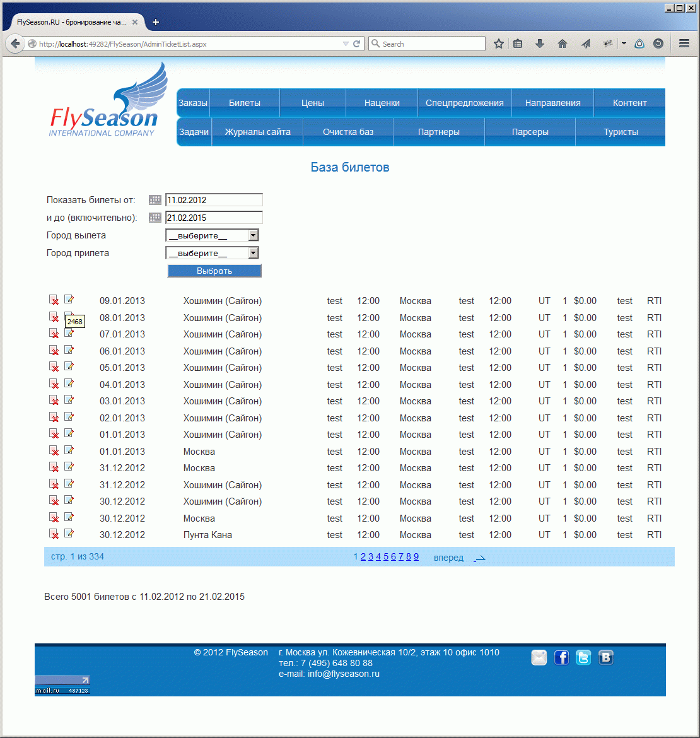The image size is (700, 738).
Task: Open a new browser tab
Action: (156, 22)
